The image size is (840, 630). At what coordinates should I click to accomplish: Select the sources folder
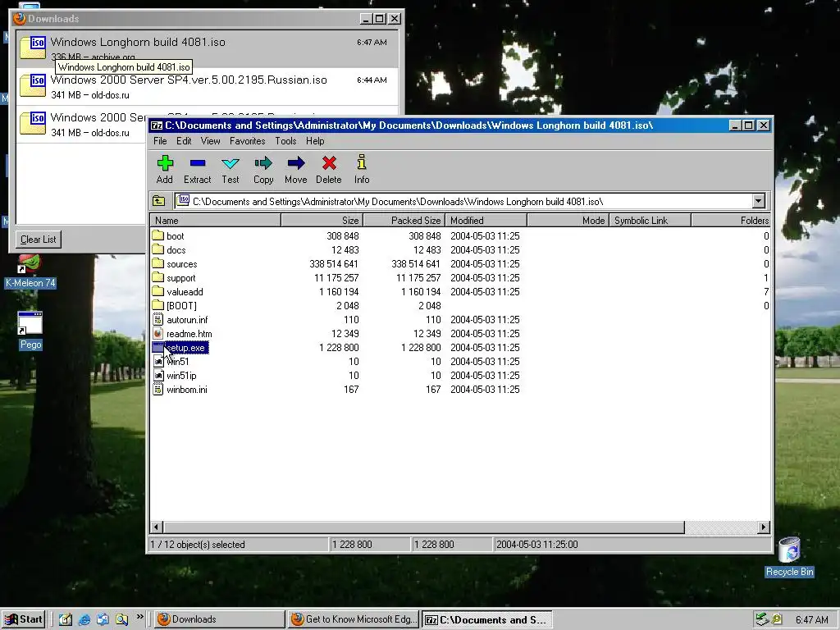pyautogui.click(x=181, y=263)
